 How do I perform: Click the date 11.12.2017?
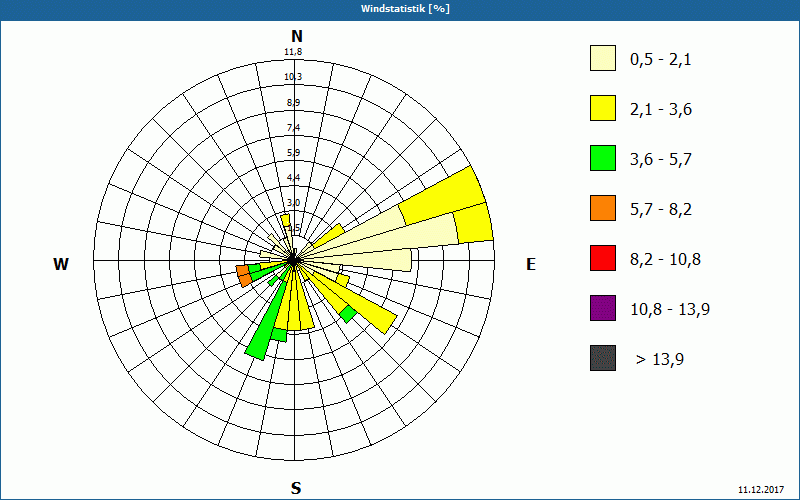coord(761,490)
